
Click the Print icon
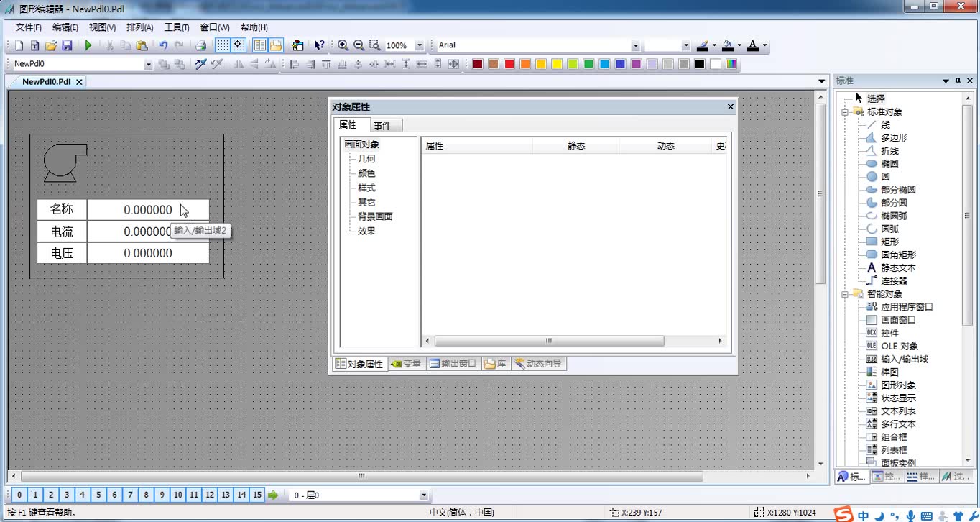201,45
